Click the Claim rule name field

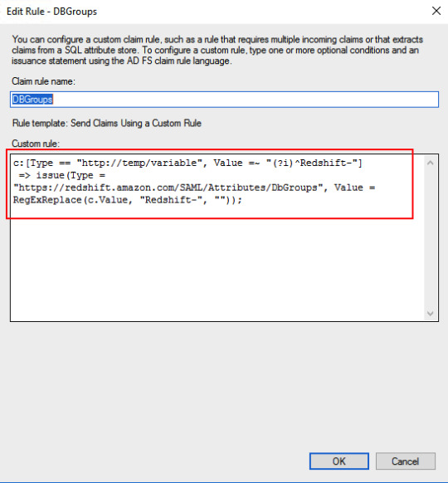[x=224, y=100]
